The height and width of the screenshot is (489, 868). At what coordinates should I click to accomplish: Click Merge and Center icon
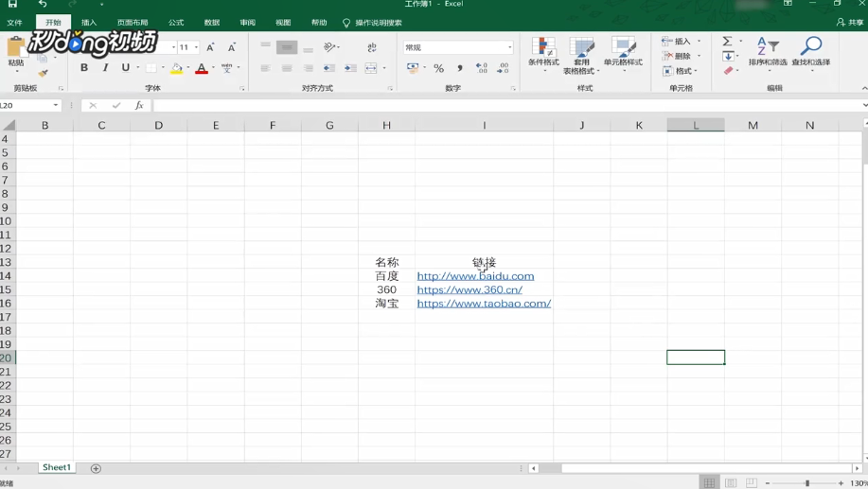(371, 68)
